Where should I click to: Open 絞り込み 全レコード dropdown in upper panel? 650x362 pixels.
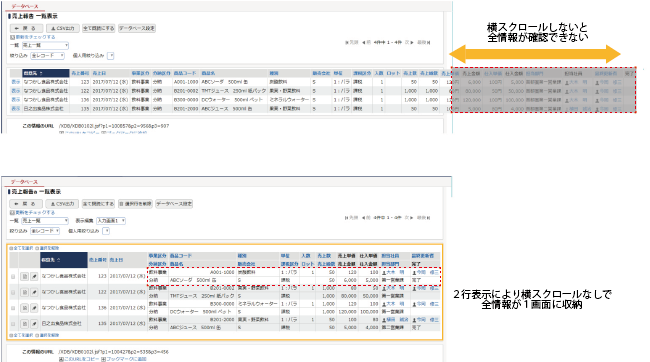(48, 56)
